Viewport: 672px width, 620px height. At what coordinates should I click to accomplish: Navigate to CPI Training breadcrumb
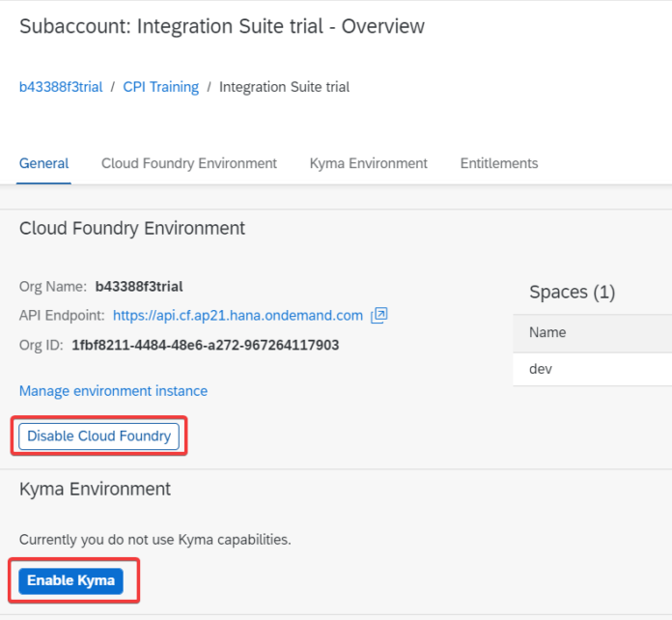click(x=160, y=87)
